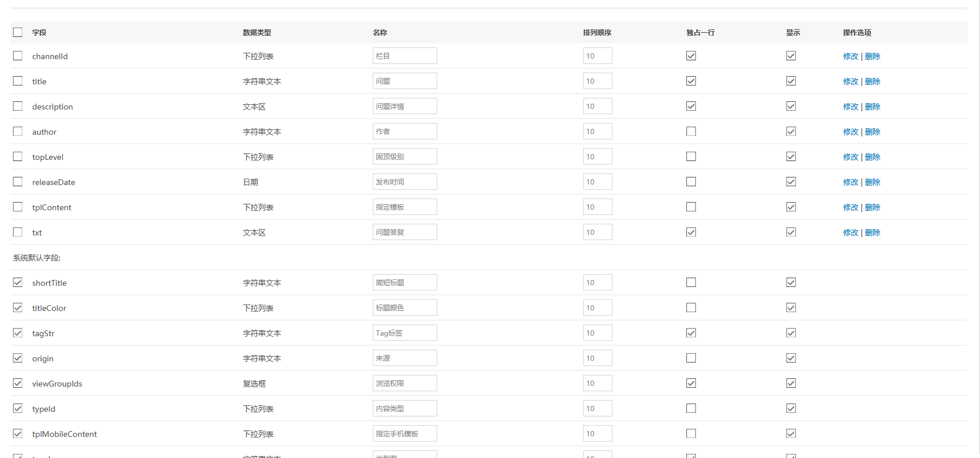Uncheck display box for typeId row
The image size is (980, 458).
[x=791, y=408]
